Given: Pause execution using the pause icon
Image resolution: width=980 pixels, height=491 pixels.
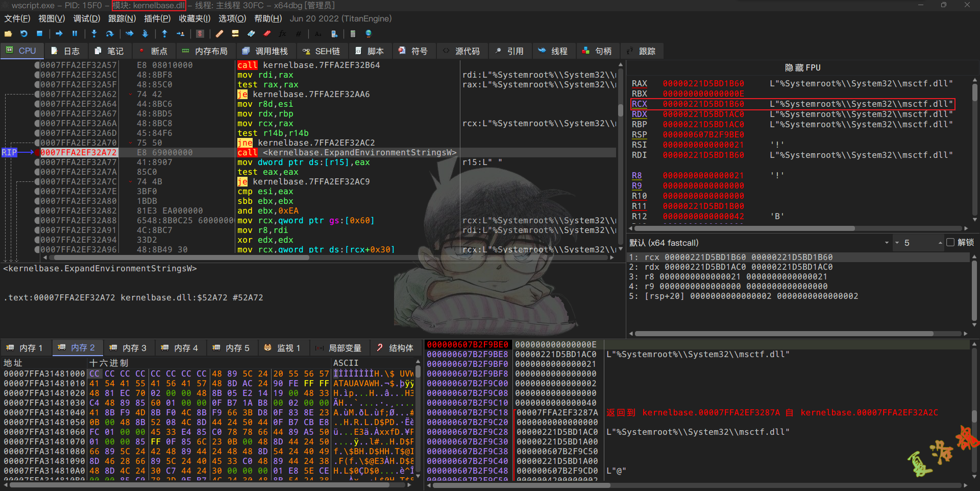Looking at the screenshot, I should click(x=75, y=34).
